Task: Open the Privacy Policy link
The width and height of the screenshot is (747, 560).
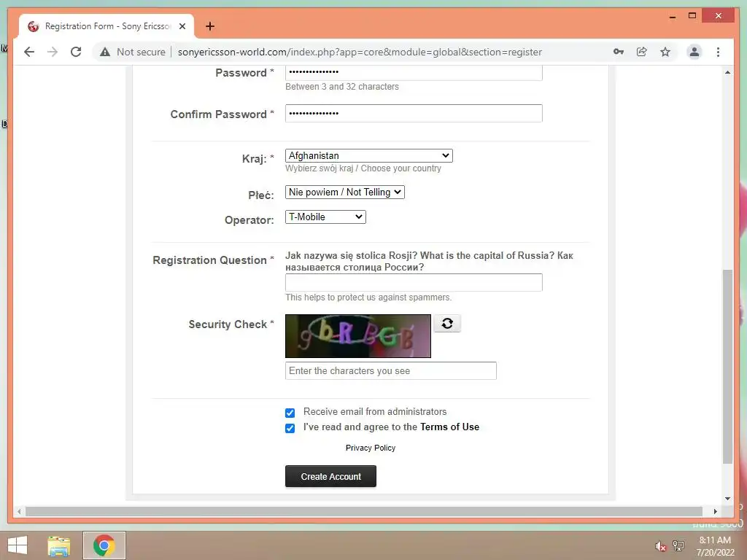Action: coord(370,448)
